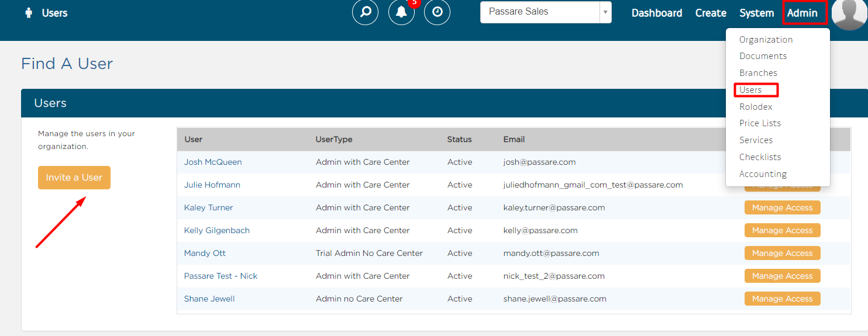The width and height of the screenshot is (868, 336).
Task: Open Kelly Gilgenbach user link
Action: click(x=217, y=230)
